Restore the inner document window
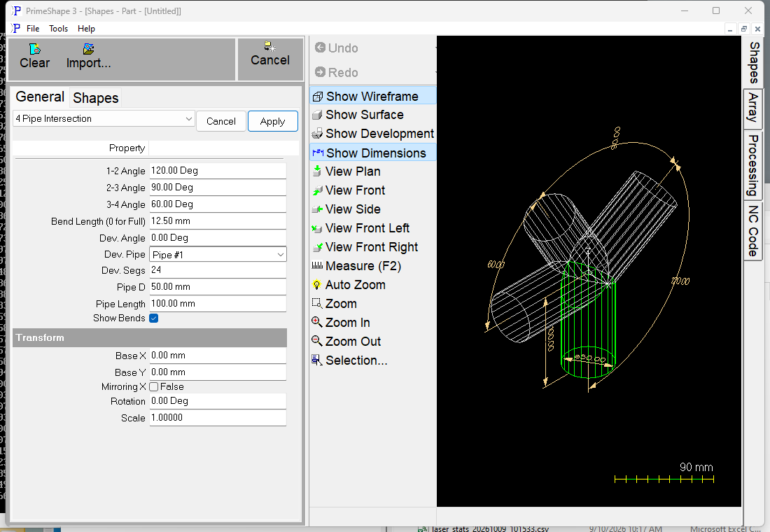The height and width of the screenshot is (532, 770). [744, 29]
